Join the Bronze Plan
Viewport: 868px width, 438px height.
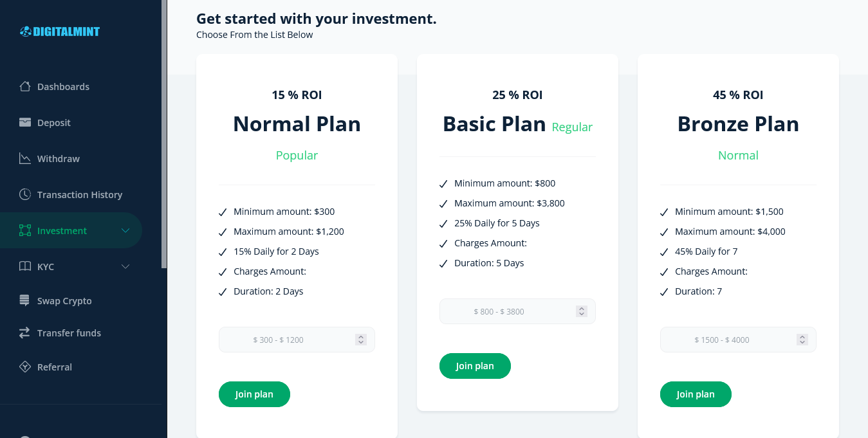click(696, 394)
